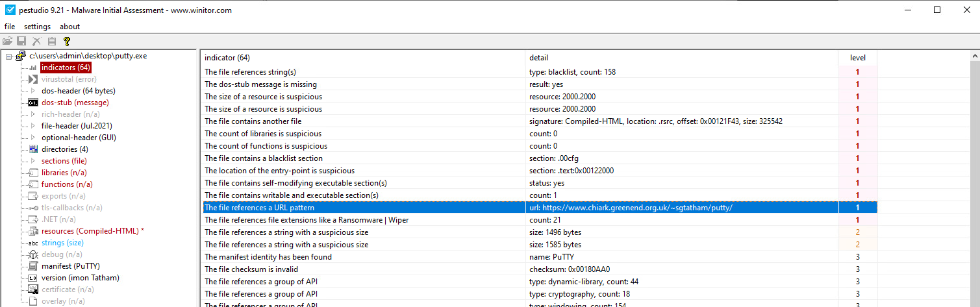Open the about menu
Image resolution: width=980 pixels, height=307 pixels.
[x=69, y=27]
